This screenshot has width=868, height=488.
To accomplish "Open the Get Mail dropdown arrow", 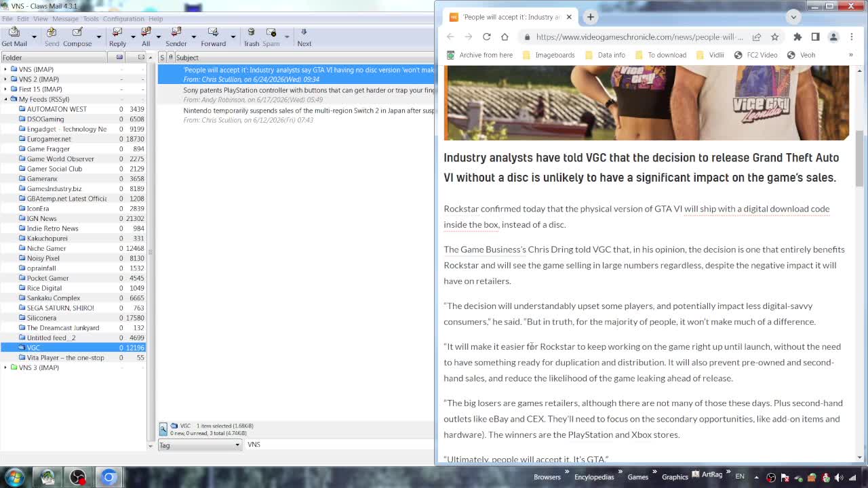I will 35,37.
